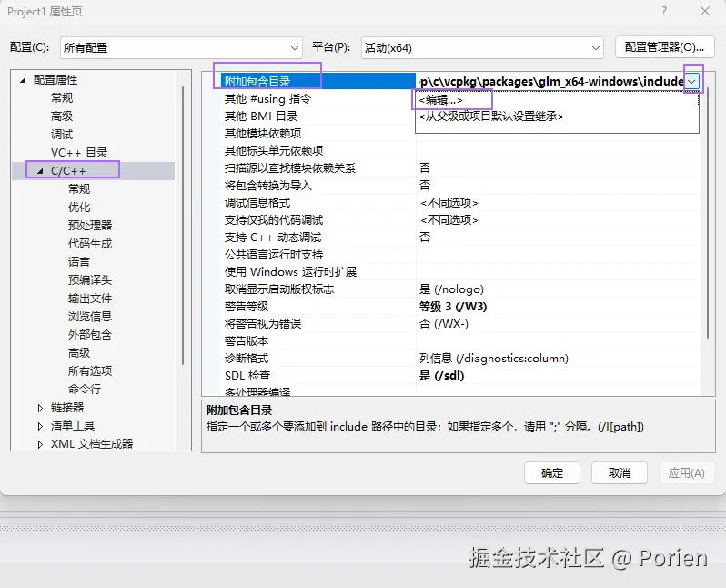The width and height of the screenshot is (726, 588).
Task: Open the 平台 platform dropdown
Action: 482,47
